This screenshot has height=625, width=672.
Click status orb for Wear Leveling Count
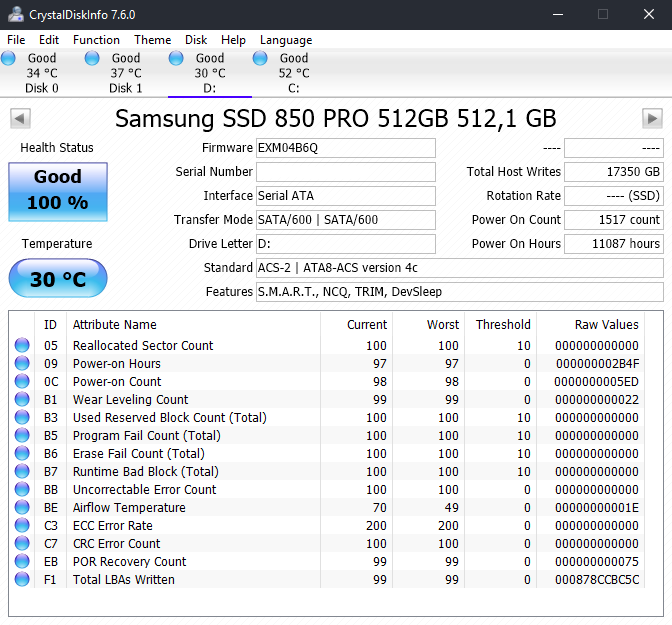pos(22,399)
